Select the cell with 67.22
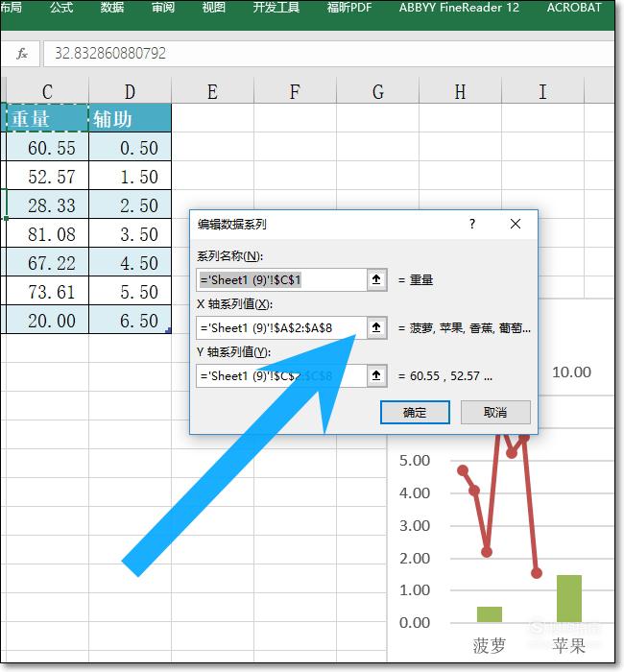624x672 pixels. point(47,262)
